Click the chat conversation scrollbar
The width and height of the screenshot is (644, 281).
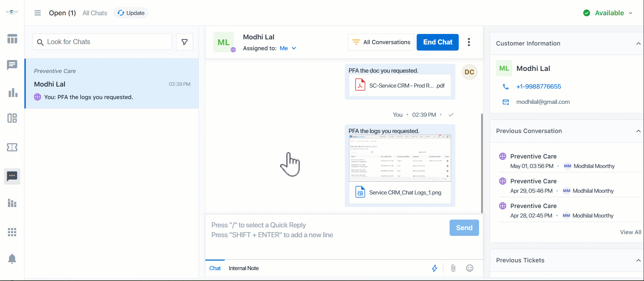point(482,163)
